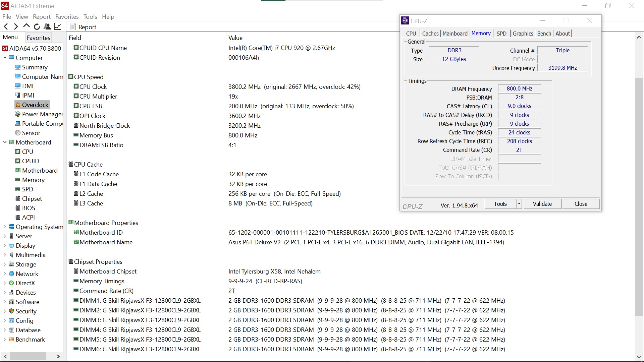Select the Memory tab in CPU-Z
Viewport: 644px width, 362px height.
(x=481, y=33)
